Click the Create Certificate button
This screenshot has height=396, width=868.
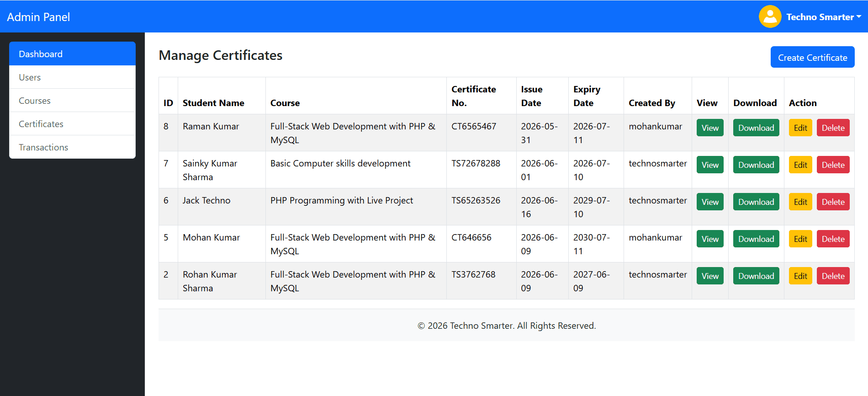click(x=812, y=58)
